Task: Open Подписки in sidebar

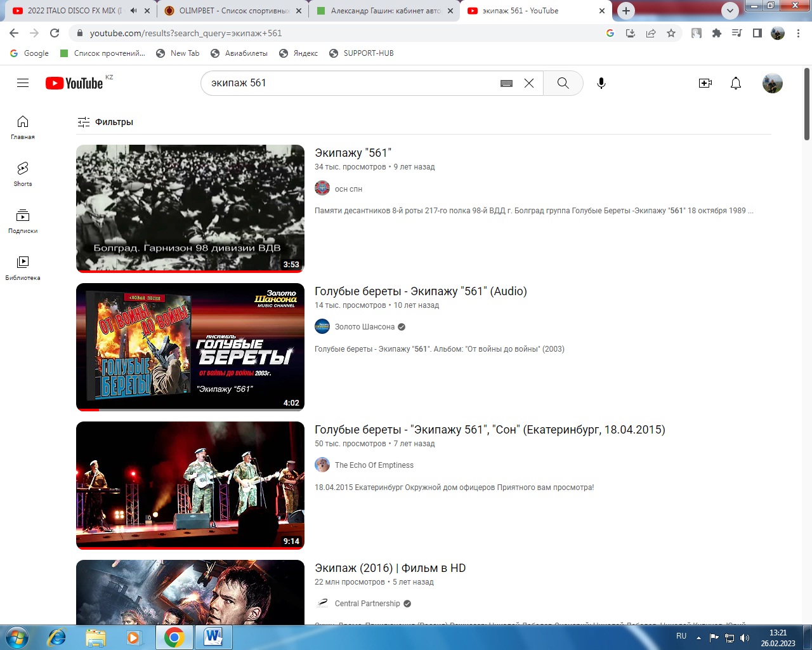Action: (23, 221)
